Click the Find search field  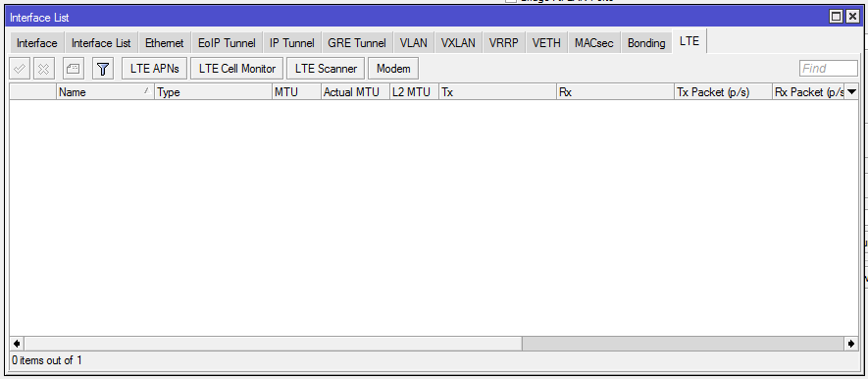(x=829, y=69)
